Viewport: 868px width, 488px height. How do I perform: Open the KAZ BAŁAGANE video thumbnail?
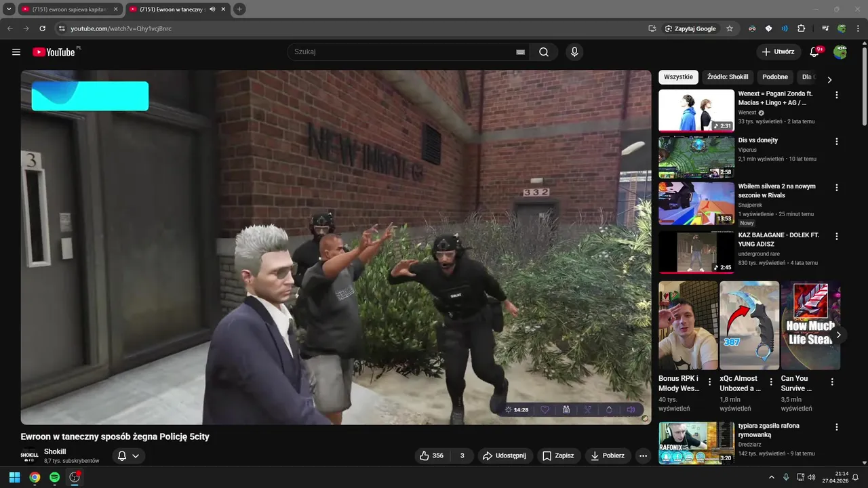pos(696,251)
